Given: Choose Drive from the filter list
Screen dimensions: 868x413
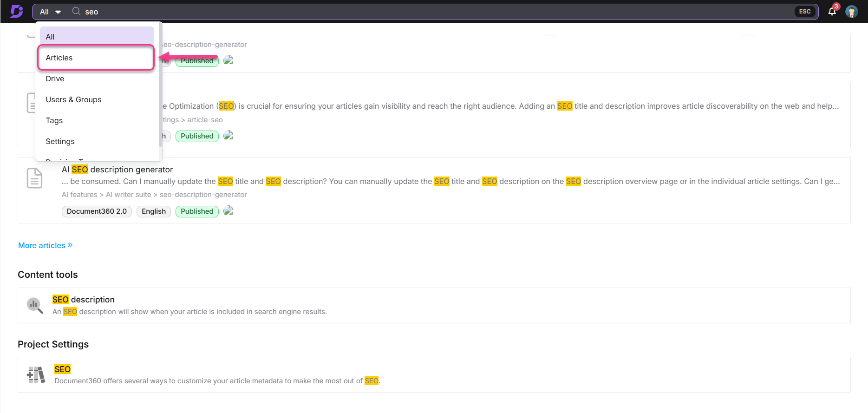Looking at the screenshot, I should click(97, 79).
